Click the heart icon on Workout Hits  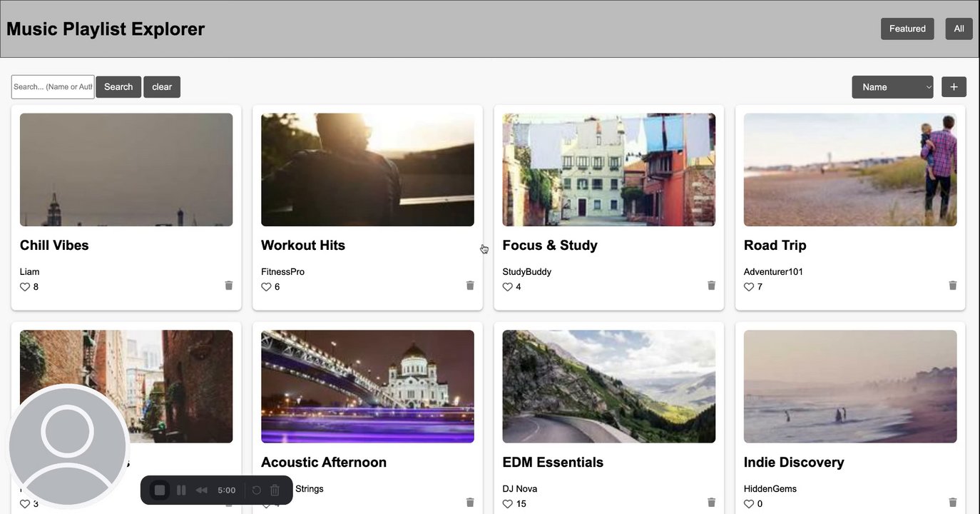(266, 287)
